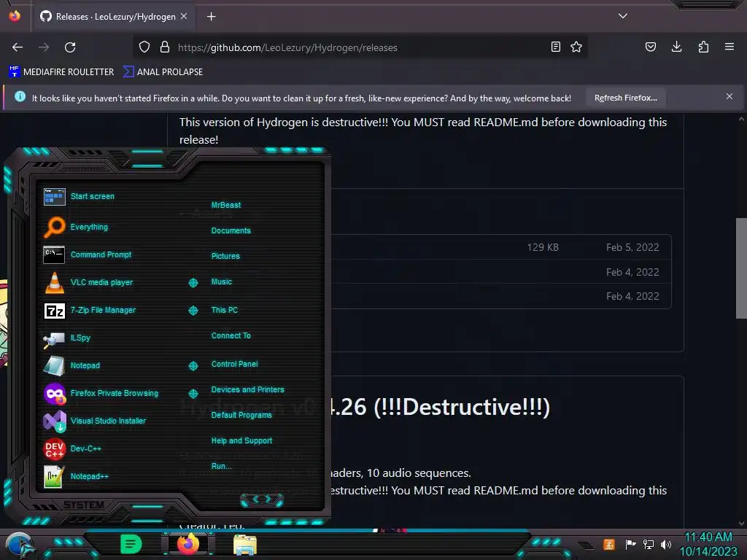
Task: Launch ILSpy from start menu
Action: (x=67, y=338)
